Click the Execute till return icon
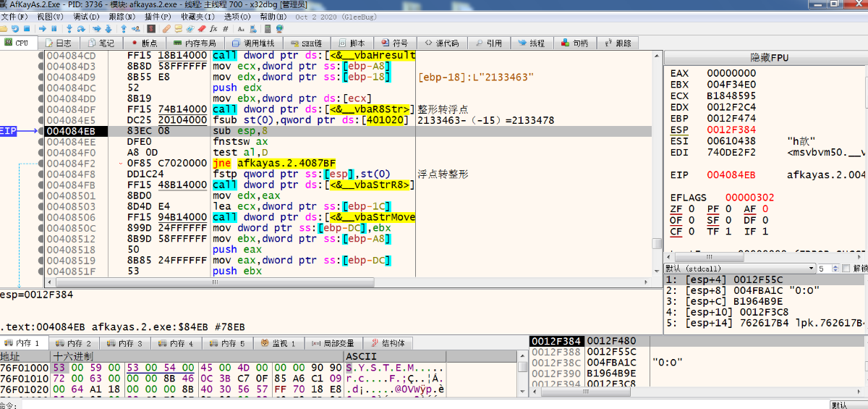 tap(124, 29)
